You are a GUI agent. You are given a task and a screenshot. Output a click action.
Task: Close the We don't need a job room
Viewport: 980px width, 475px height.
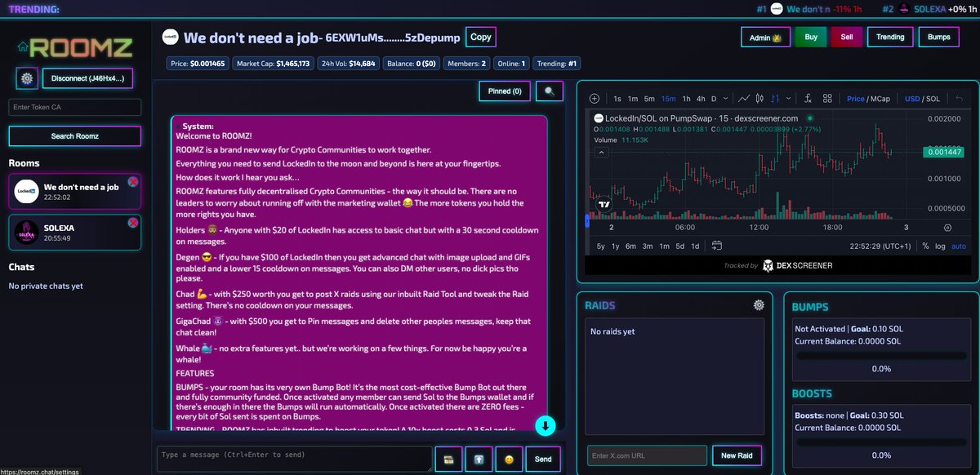[133, 181]
